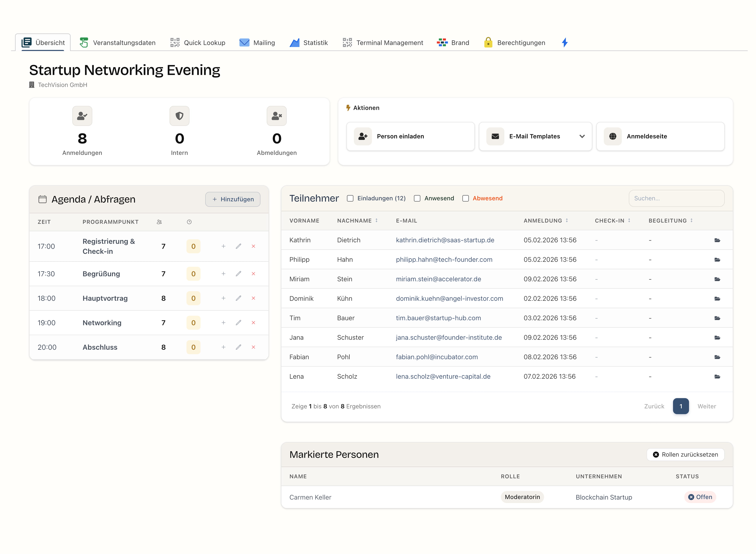Delete the Abschluss agenda item
The height and width of the screenshot is (554, 756).
click(x=253, y=347)
